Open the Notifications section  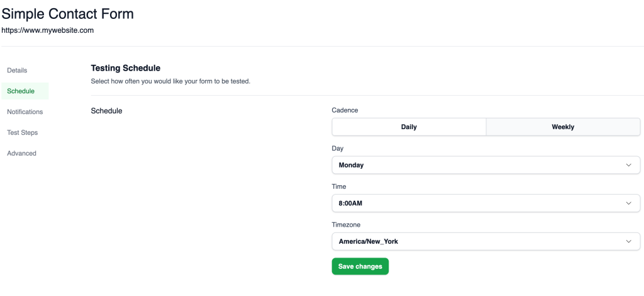point(25,112)
